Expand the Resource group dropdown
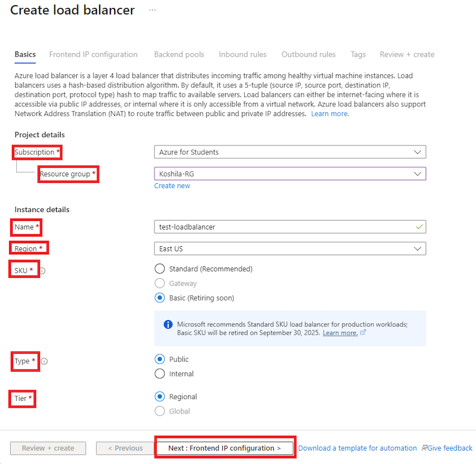 pyautogui.click(x=290, y=174)
